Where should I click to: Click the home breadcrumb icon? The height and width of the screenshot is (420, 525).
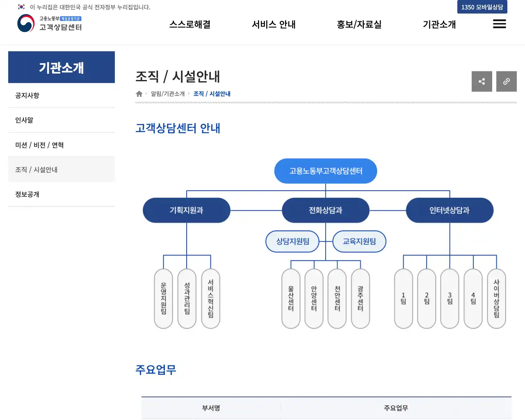[139, 94]
